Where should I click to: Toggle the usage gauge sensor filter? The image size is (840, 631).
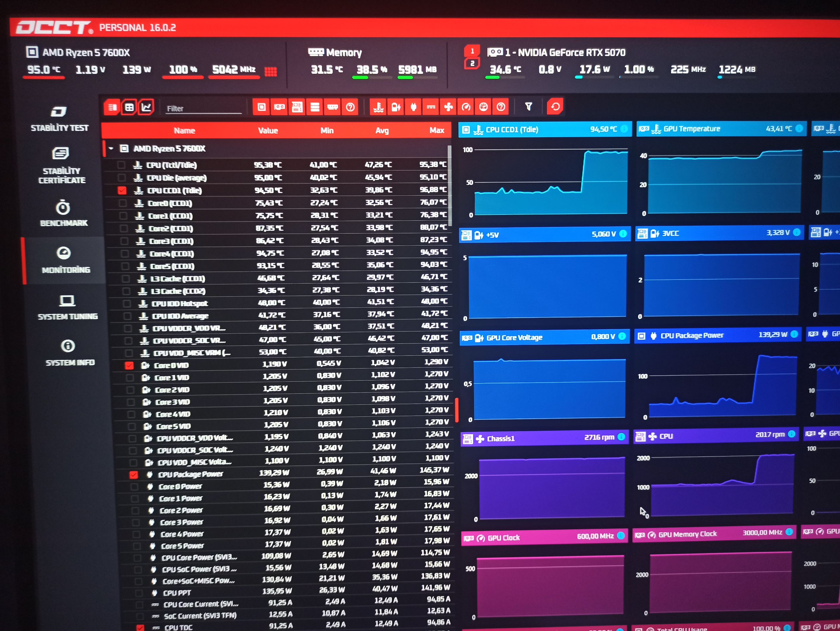tap(483, 107)
